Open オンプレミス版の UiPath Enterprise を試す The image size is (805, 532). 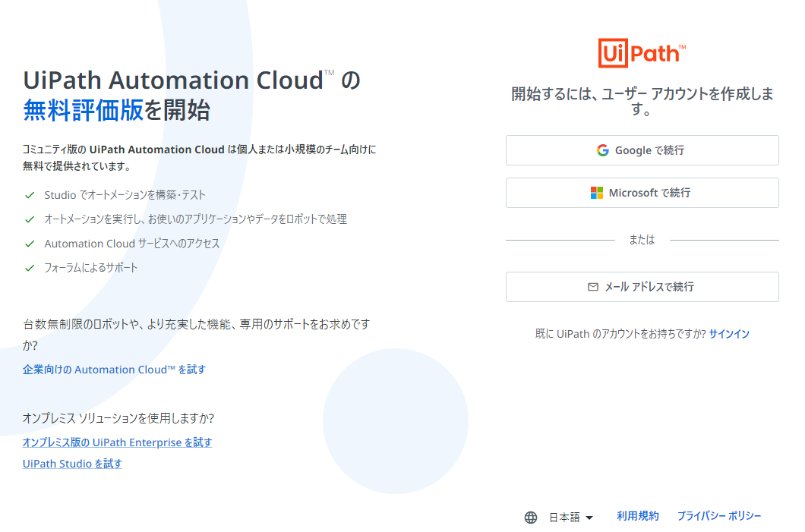coord(117,442)
